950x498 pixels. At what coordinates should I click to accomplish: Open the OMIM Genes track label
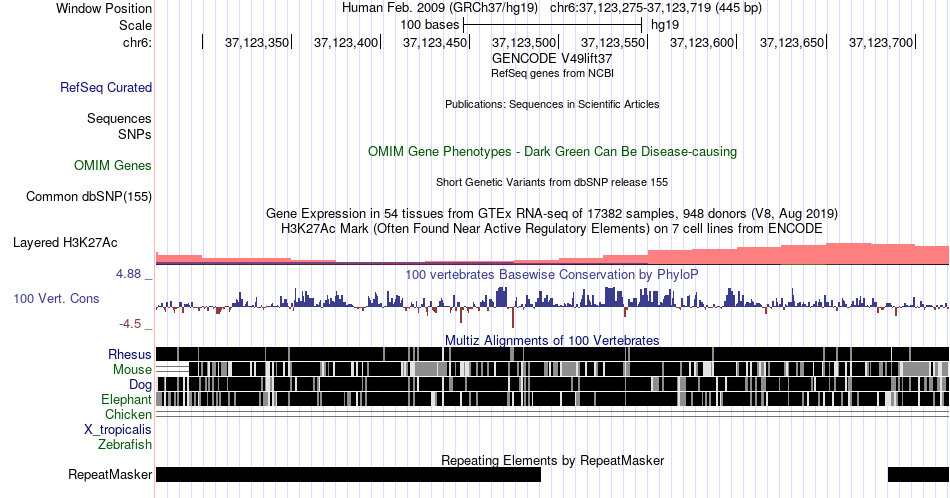(x=113, y=166)
